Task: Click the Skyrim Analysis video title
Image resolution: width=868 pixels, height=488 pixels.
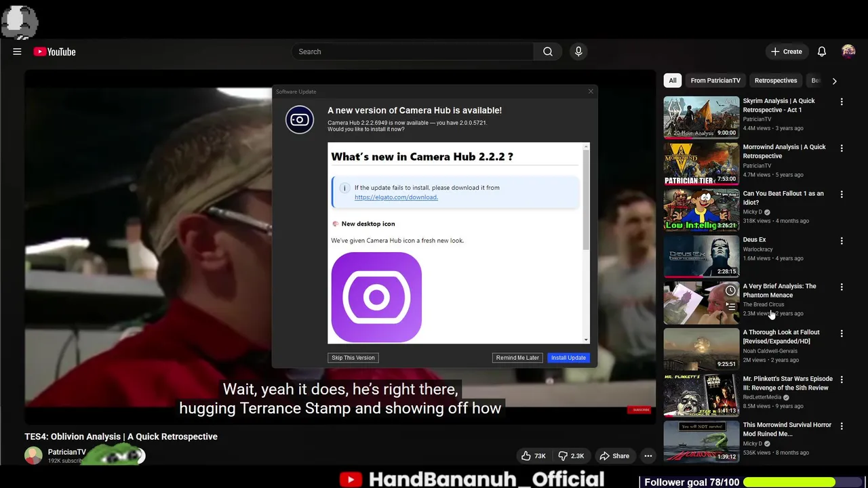Action: (778, 105)
